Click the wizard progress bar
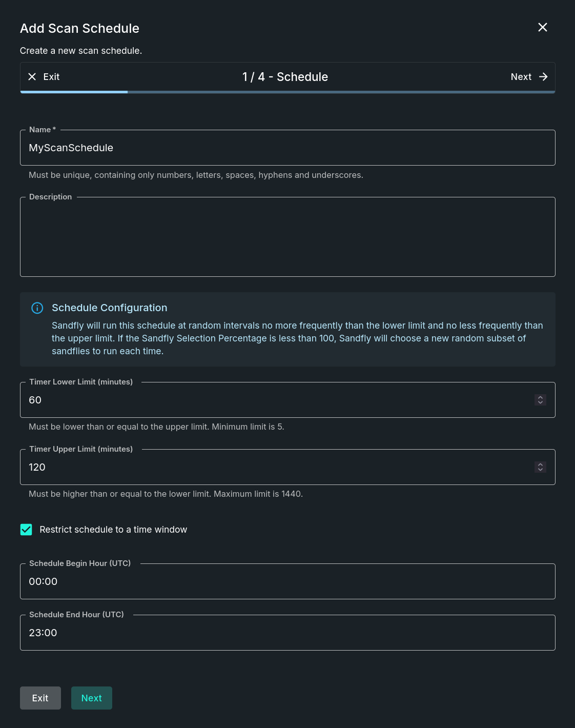This screenshot has width=575, height=728. [x=287, y=92]
